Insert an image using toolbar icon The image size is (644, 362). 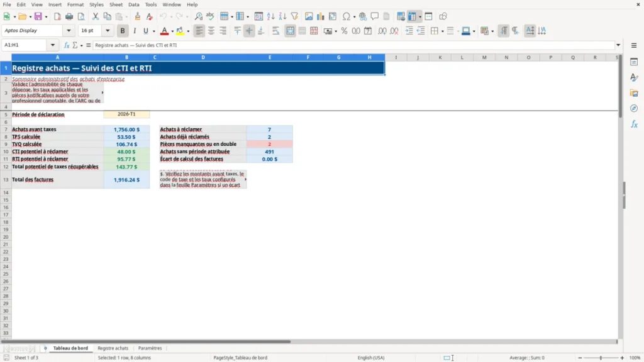tap(309, 16)
